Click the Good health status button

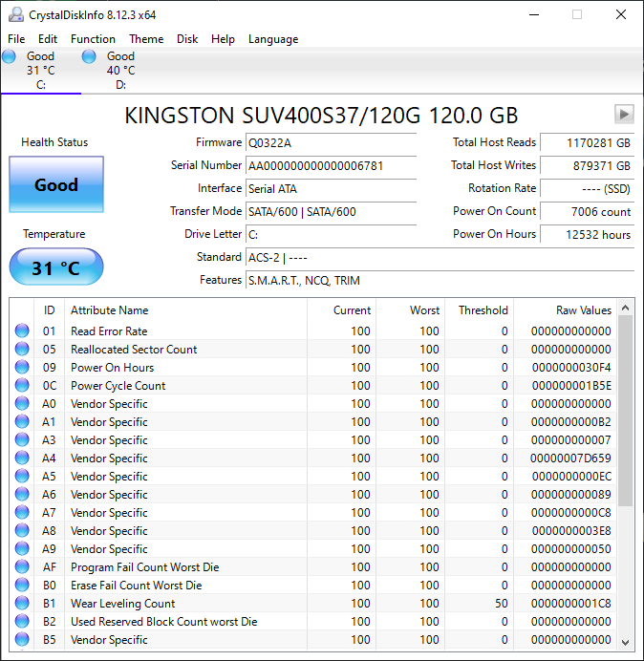(56, 184)
